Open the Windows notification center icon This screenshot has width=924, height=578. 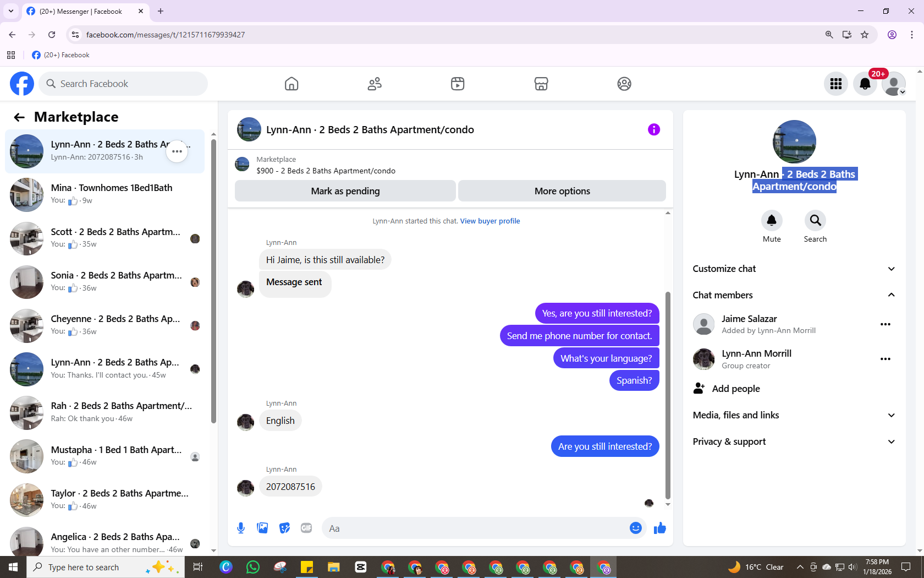[x=906, y=567]
